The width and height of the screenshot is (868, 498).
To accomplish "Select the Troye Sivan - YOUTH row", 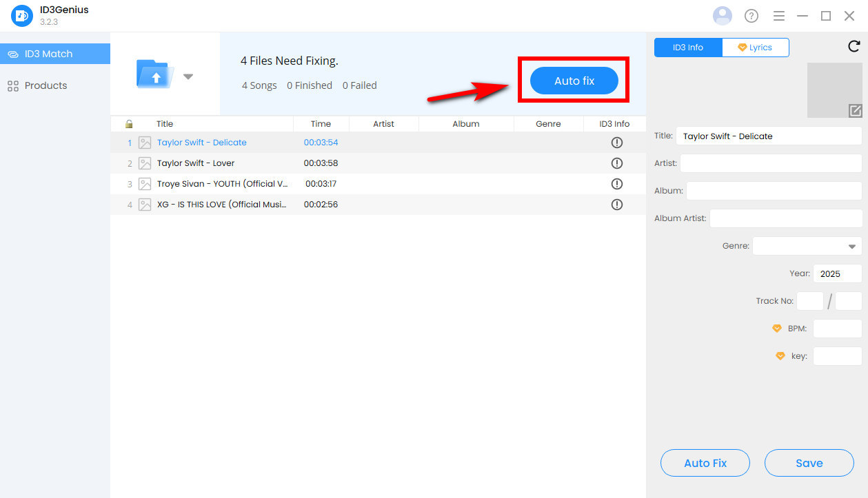I will click(378, 184).
